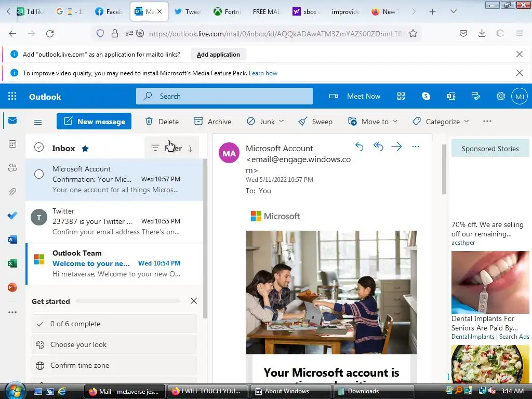Show tracking protection shield details
The width and height of the screenshot is (532, 399).
(x=100, y=33)
